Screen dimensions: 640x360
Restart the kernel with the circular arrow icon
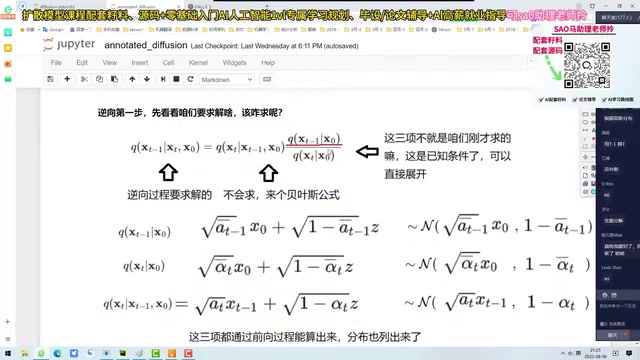pos(190,79)
